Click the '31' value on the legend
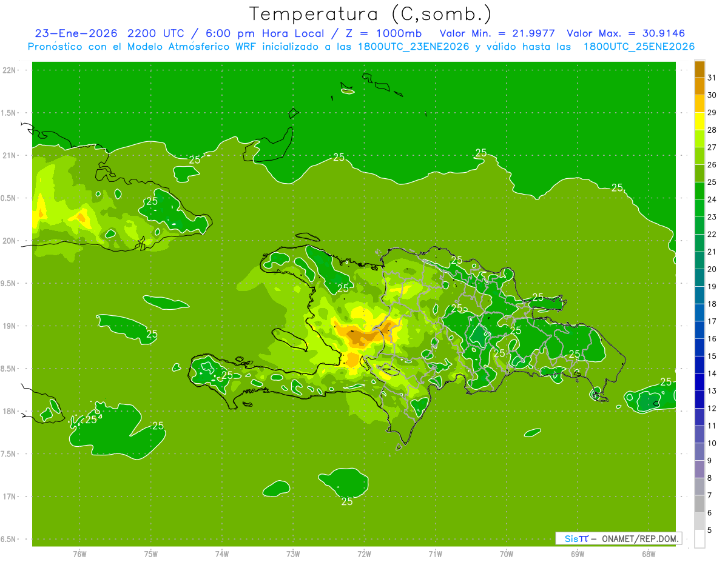The image size is (728, 562). click(x=712, y=78)
